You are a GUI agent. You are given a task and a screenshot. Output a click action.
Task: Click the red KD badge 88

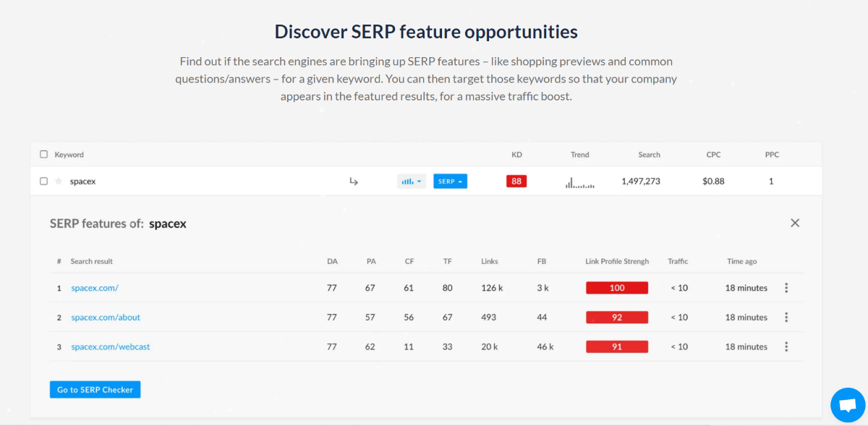point(516,182)
